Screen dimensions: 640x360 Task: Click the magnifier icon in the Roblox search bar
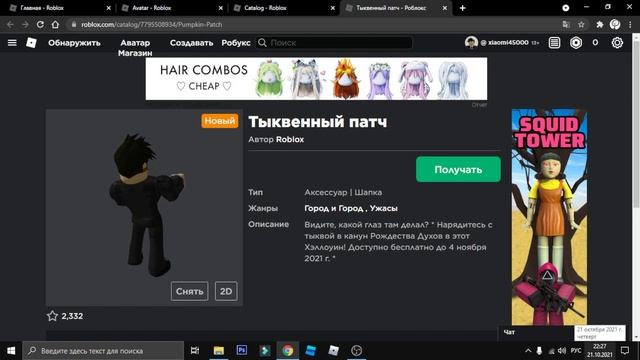tap(262, 42)
